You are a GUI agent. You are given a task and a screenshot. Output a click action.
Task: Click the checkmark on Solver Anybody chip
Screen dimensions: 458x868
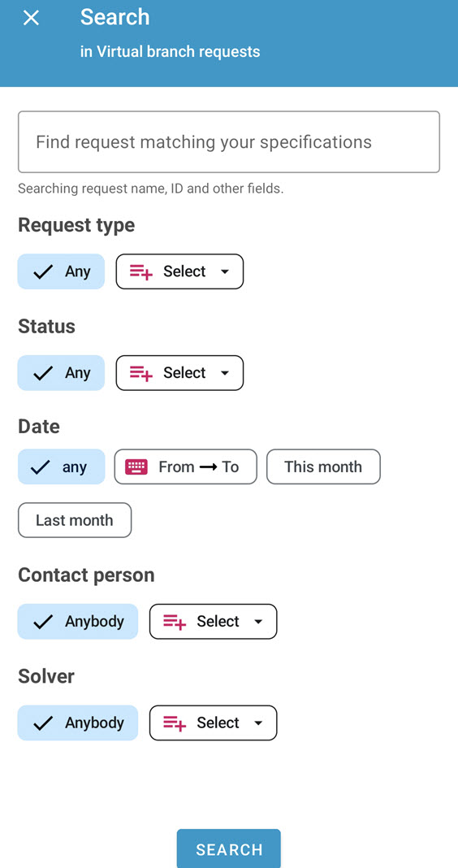(43, 723)
